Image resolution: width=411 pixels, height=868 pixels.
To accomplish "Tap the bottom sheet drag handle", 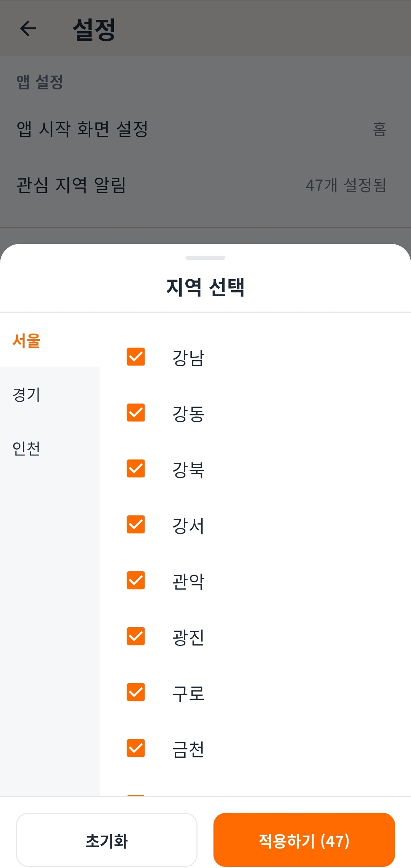I will tap(205, 258).
